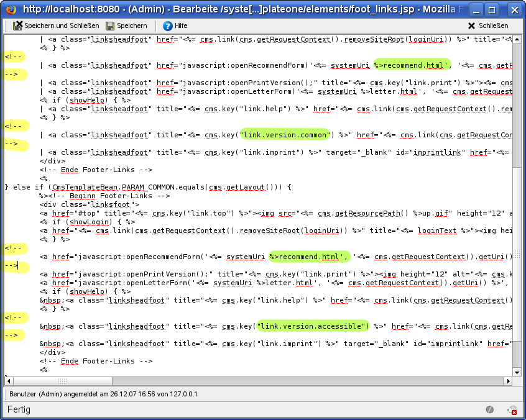Click the first highlighted '%>recommend.html' text

pos(412,65)
